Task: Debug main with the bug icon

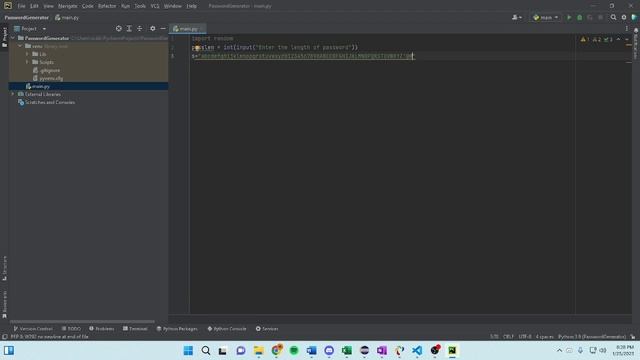Action: click(580, 18)
